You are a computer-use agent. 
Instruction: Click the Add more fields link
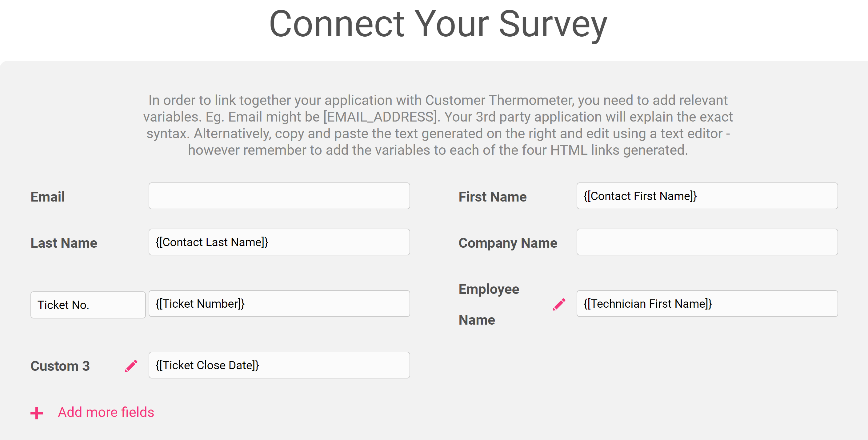point(106,412)
